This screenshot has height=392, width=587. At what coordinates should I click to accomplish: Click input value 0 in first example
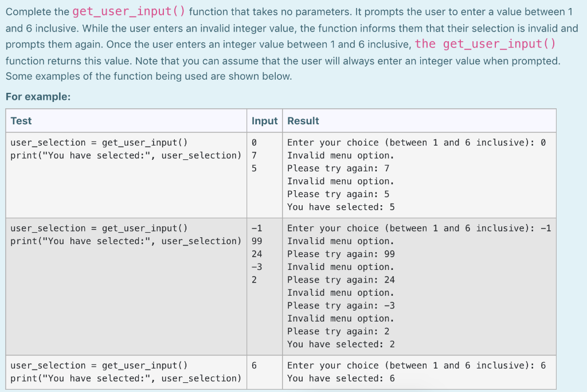point(253,142)
